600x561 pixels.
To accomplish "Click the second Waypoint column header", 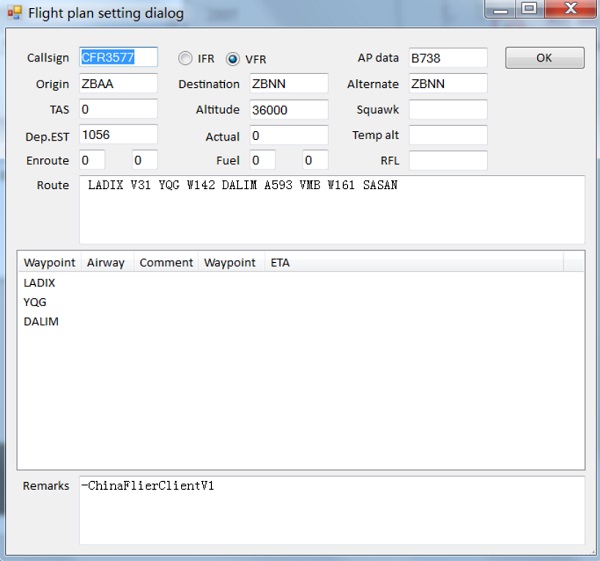I will point(231,263).
